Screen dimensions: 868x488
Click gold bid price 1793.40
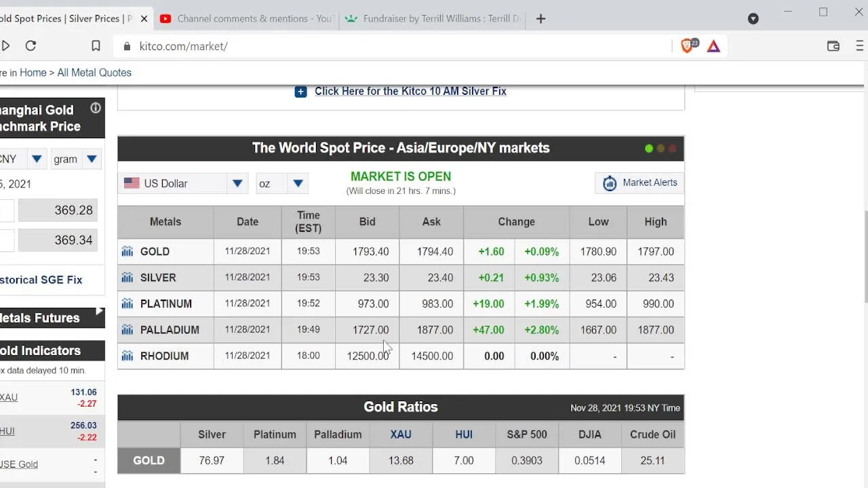370,251
